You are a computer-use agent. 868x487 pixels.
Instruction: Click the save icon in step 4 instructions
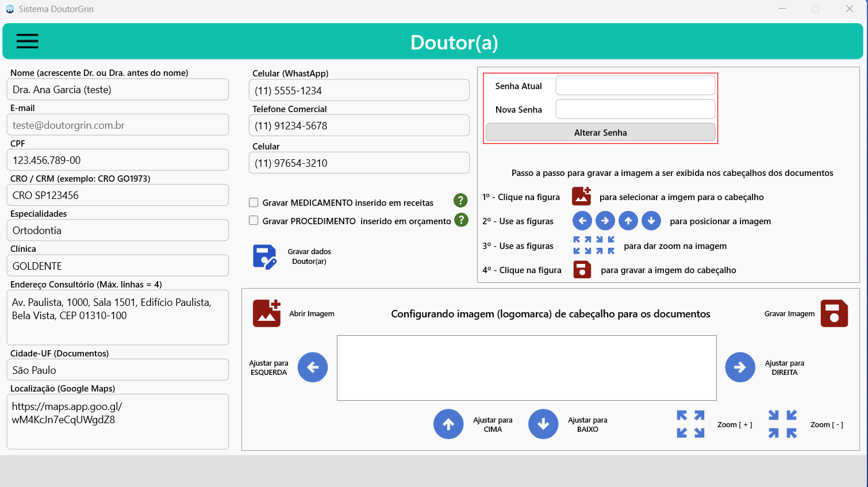tap(582, 269)
